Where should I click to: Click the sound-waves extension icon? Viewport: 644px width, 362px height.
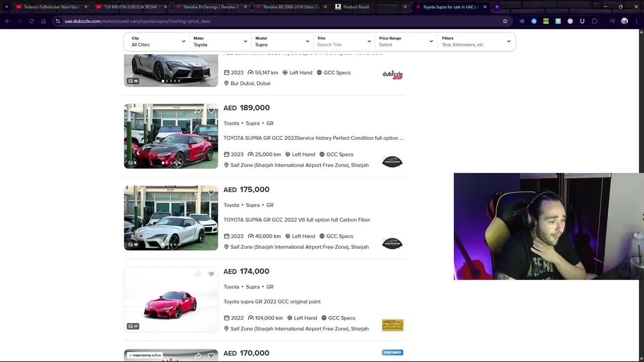click(522, 21)
